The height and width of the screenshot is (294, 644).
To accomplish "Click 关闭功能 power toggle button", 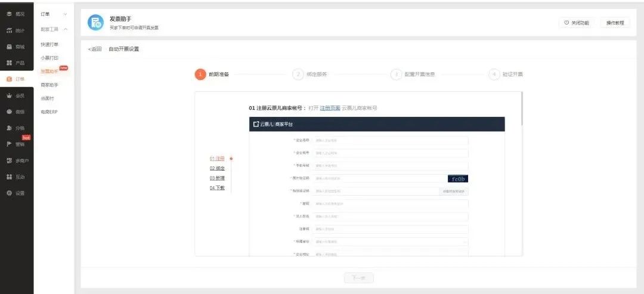I will 576,23.
